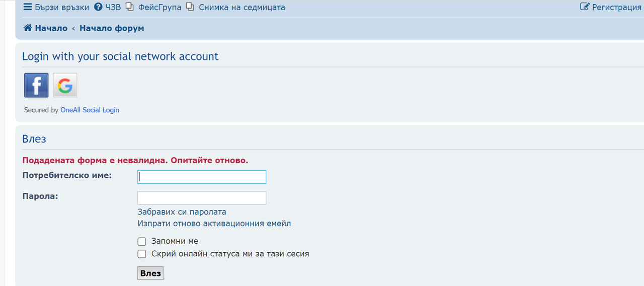Click Забравих си паролата link
Image resolution: width=644 pixels, height=286 pixels.
[x=182, y=212]
